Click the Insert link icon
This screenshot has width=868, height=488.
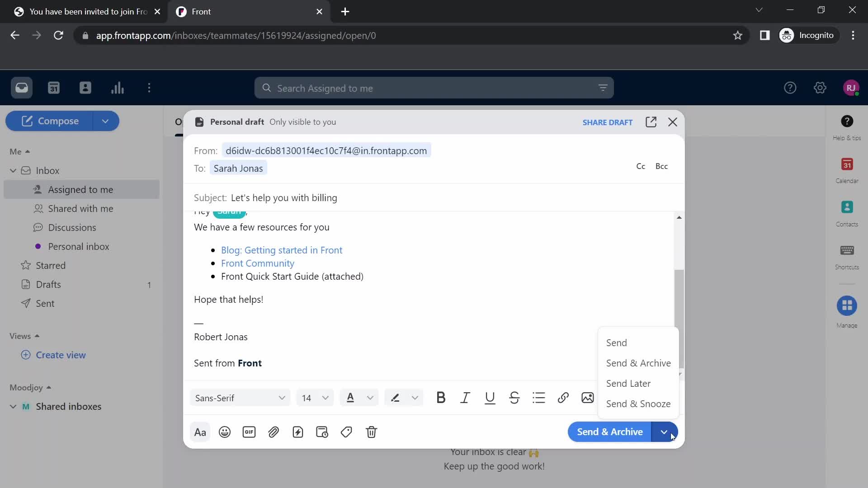click(563, 398)
